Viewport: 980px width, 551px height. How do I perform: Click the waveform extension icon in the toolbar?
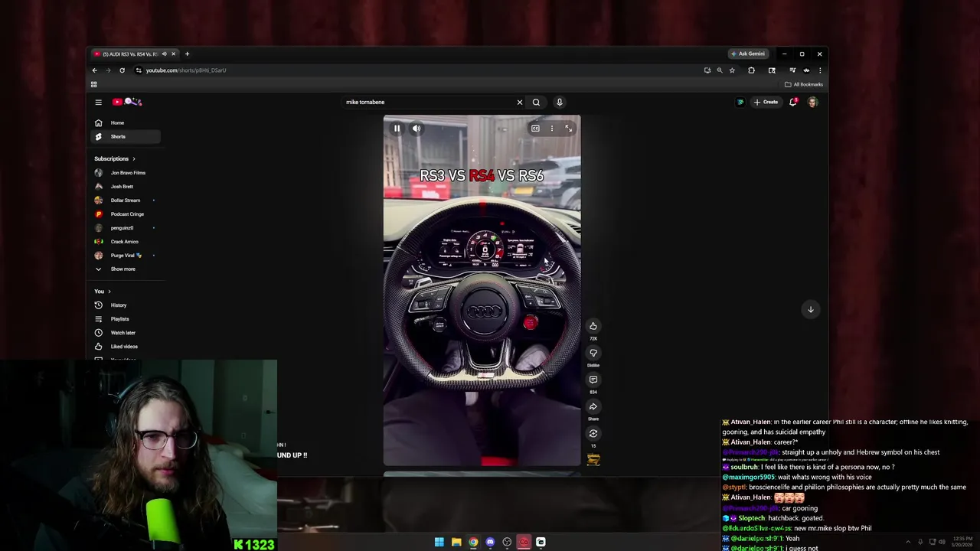806,70
